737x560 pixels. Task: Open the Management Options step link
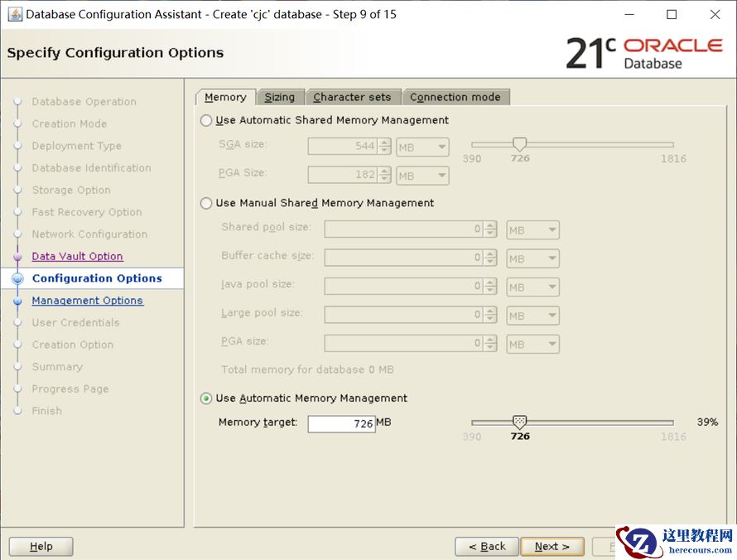click(88, 301)
